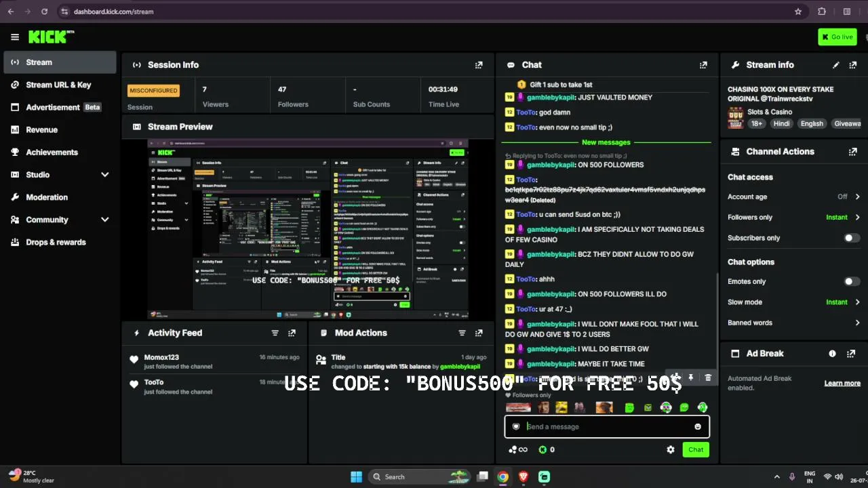Pop out the Ad Break panel
This screenshot has width=868, height=488.
click(852, 354)
